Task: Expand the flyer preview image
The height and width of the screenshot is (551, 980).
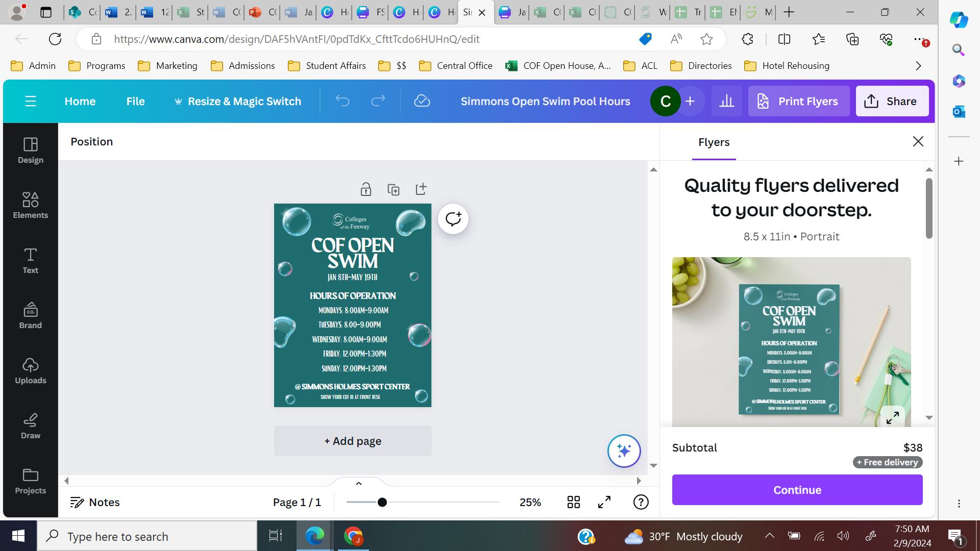Action: 892,418
